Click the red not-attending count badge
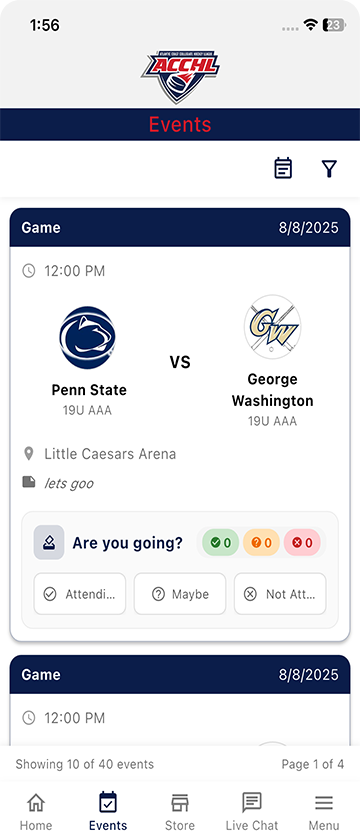Image resolution: width=360 pixels, height=836 pixels. point(302,543)
